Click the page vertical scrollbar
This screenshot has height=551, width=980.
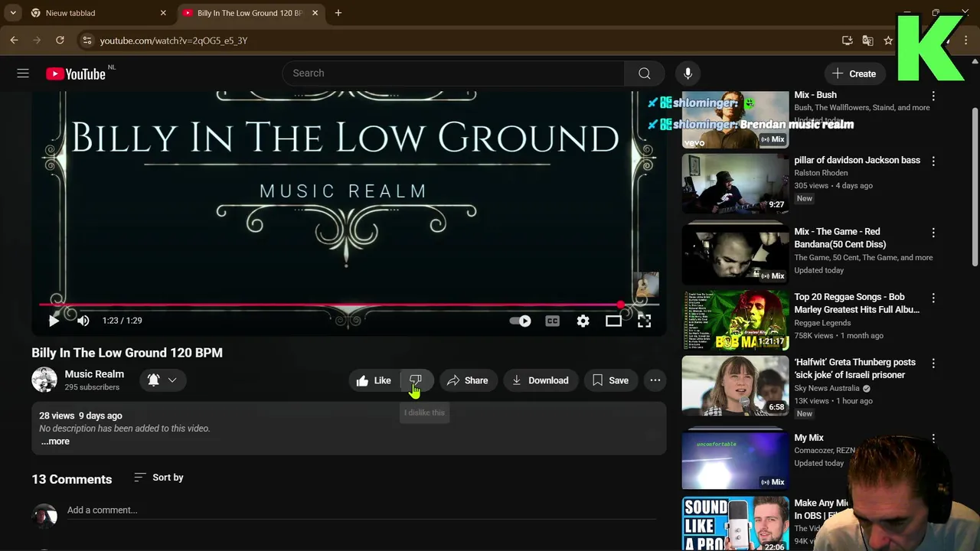tap(975, 187)
